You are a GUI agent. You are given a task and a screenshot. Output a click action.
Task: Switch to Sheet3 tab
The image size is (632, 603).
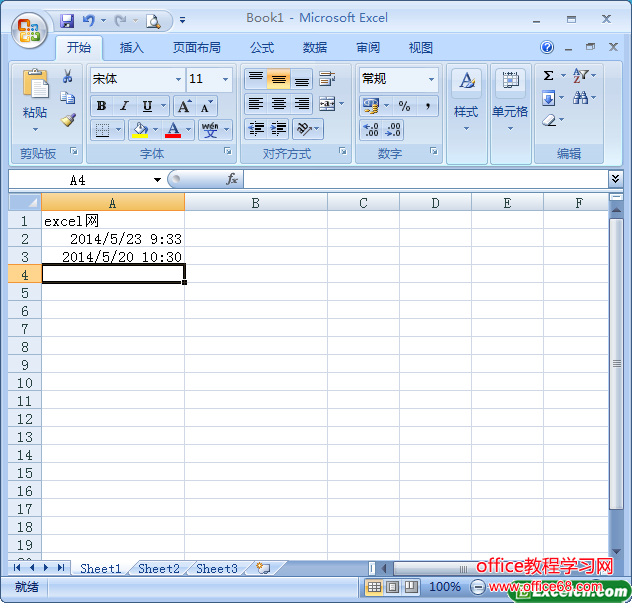[x=217, y=568]
